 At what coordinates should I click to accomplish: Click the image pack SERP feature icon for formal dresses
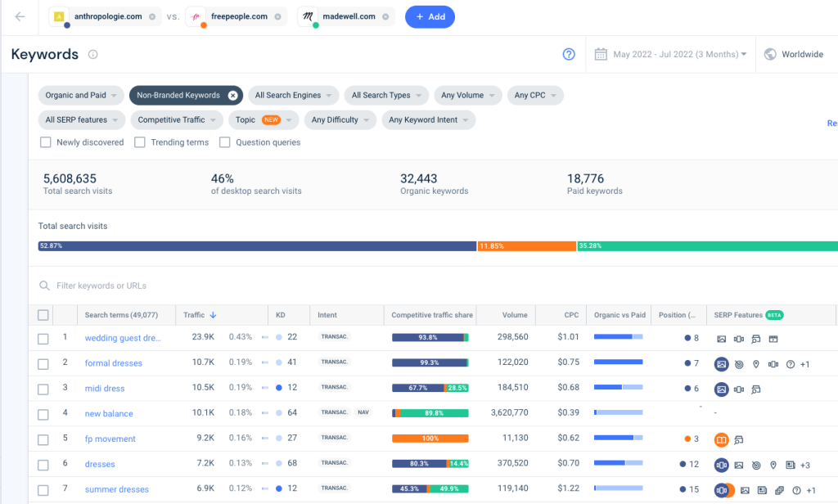(722, 364)
